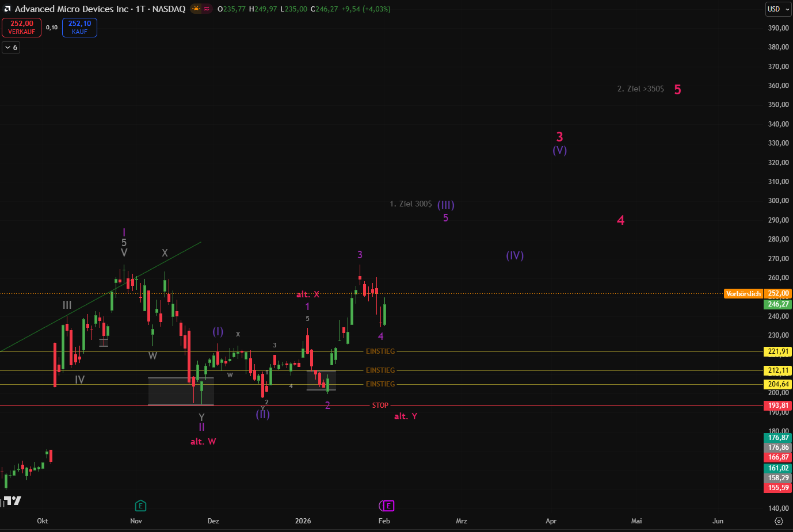Image resolution: width=793 pixels, height=532 pixels.
Task: Click the TradingView logo
Action: (12, 500)
